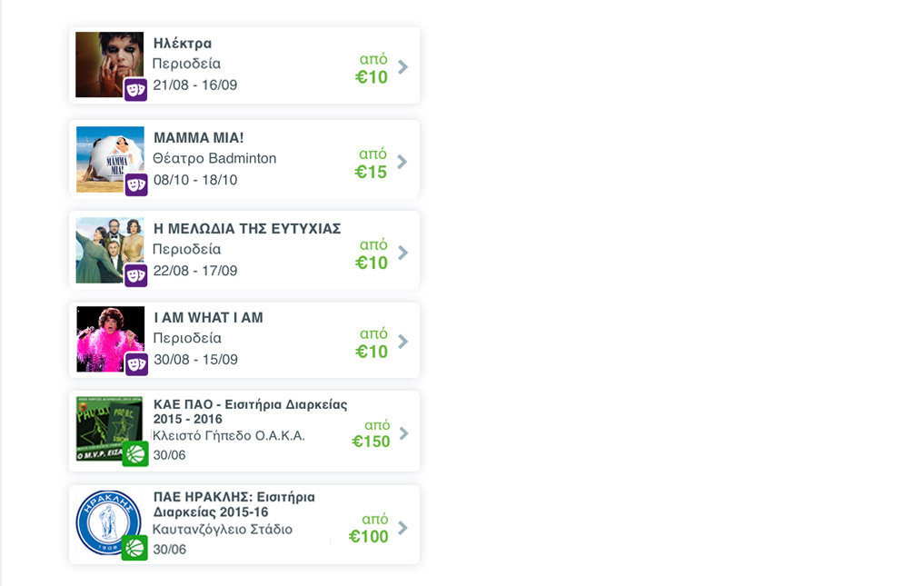Open MAMMA MIA! details via chevron

point(402,162)
